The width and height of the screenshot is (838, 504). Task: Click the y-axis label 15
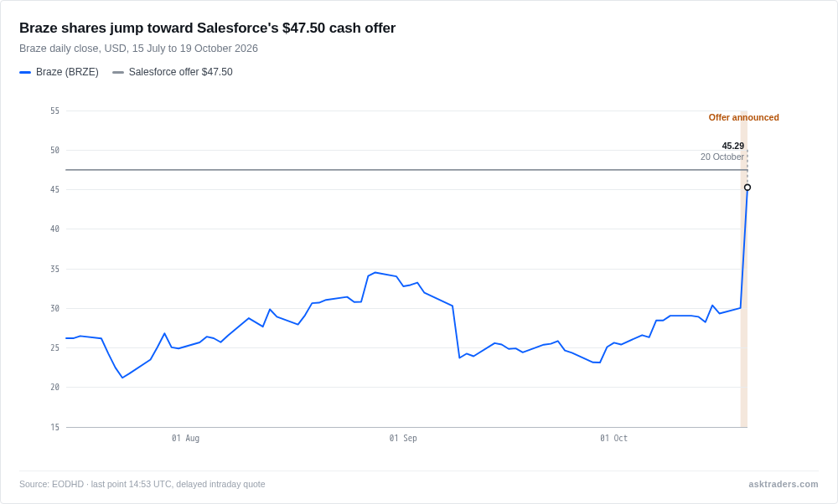[55, 427]
